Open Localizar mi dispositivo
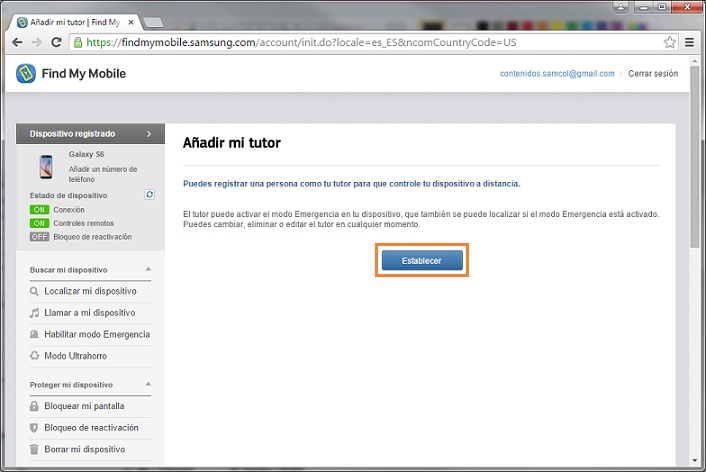This screenshot has width=706, height=472. coord(90,291)
